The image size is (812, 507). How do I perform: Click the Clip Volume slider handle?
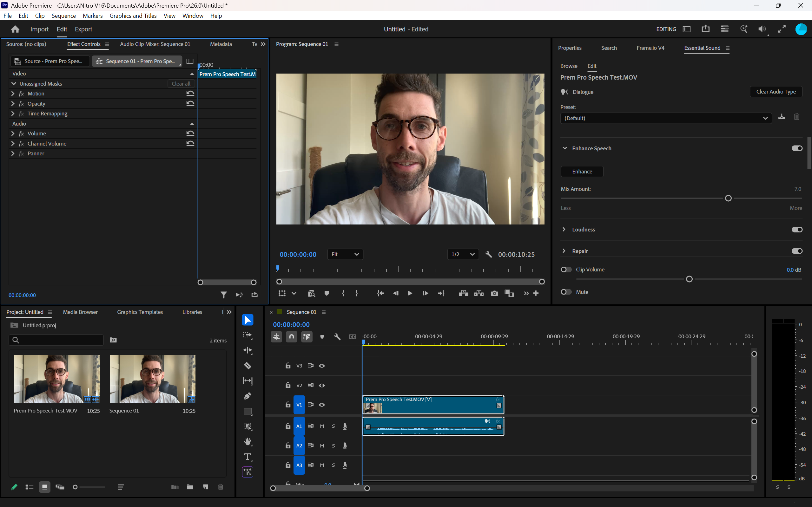(689, 279)
